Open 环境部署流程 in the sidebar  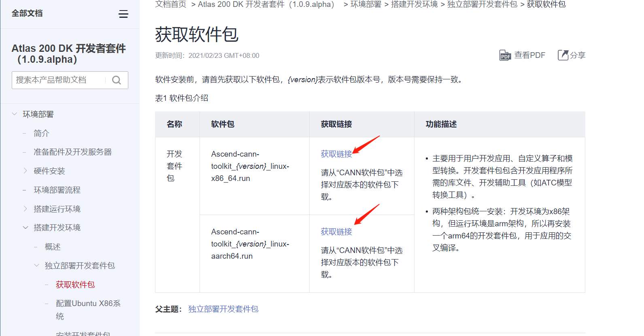57,190
